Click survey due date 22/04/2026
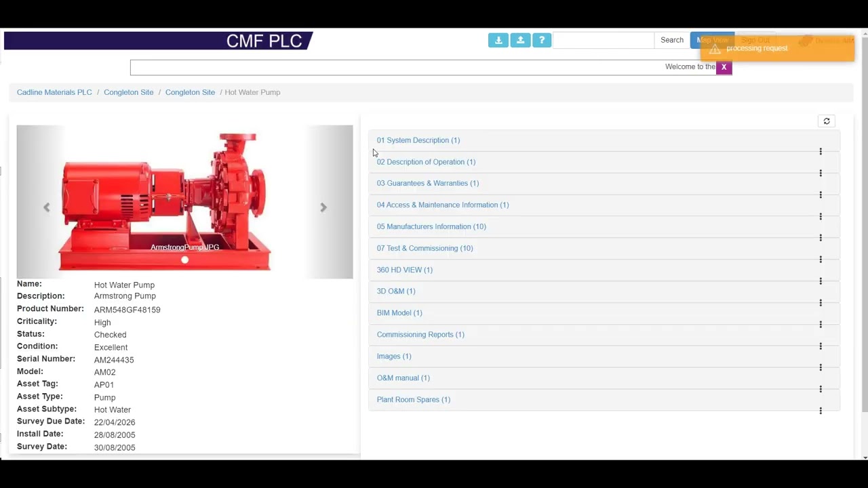This screenshot has height=488, width=868. pyautogui.click(x=115, y=422)
